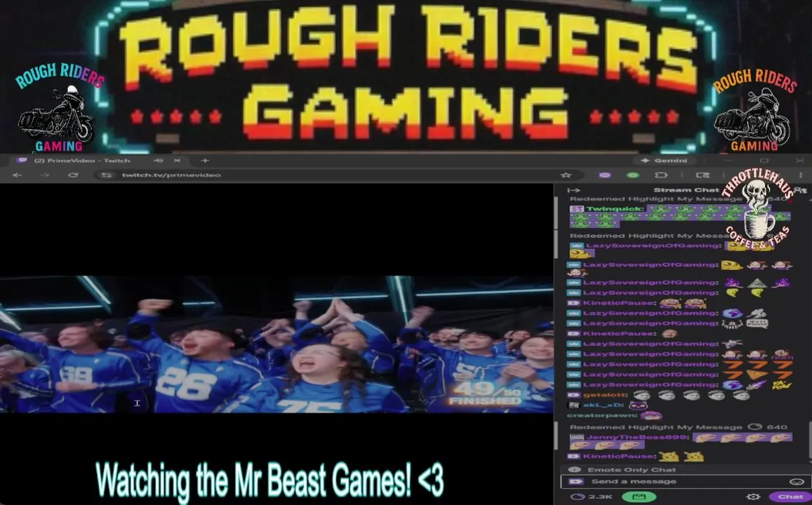Reload the Twitch page

(73, 175)
